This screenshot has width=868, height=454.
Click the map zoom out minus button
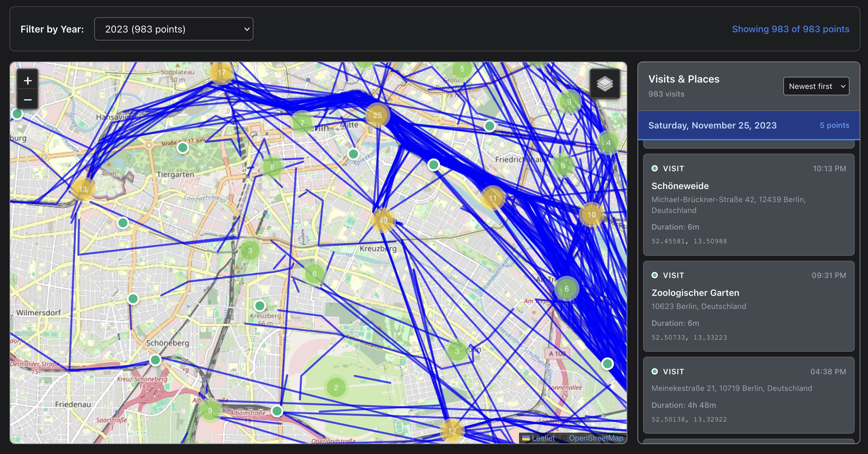[28, 100]
